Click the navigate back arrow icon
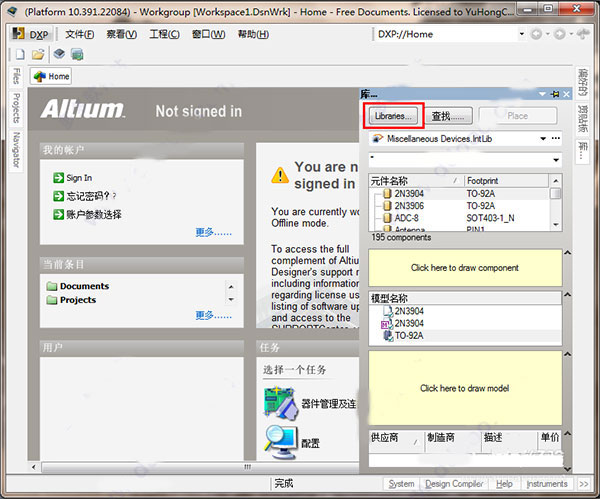This screenshot has height=499, width=600. (536, 34)
